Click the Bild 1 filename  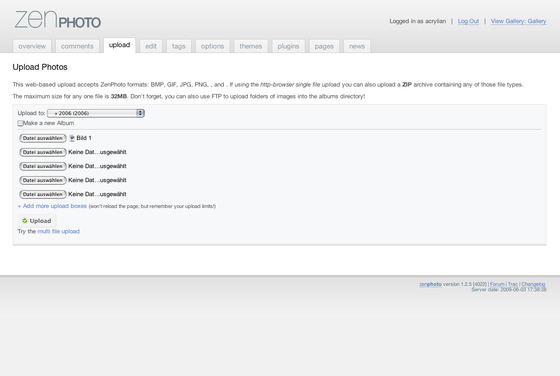pyautogui.click(x=84, y=138)
